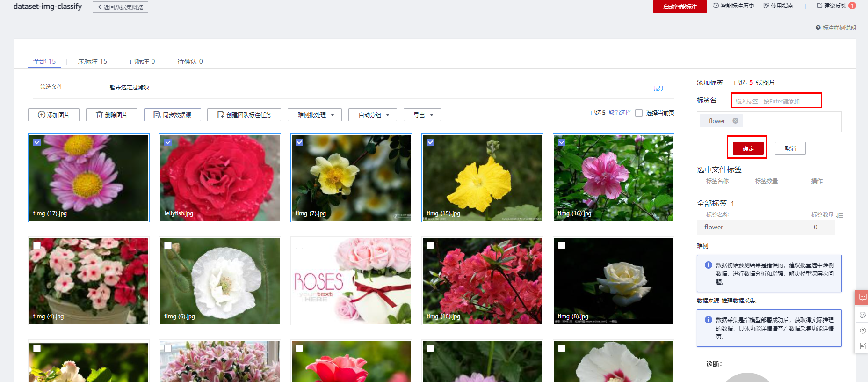The image size is (868, 382).
Task: Click the 添加图片 button
Action: tap(54, 115)
